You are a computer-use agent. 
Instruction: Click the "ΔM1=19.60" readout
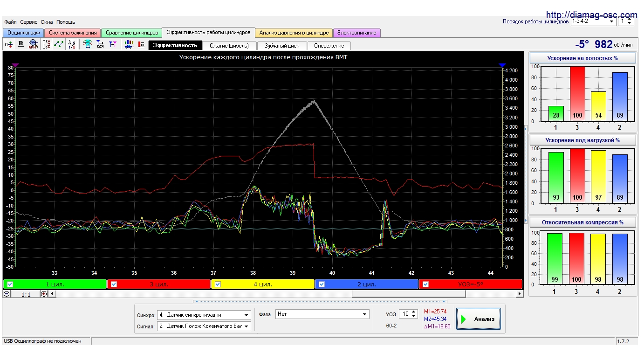[x=437, y=326]
